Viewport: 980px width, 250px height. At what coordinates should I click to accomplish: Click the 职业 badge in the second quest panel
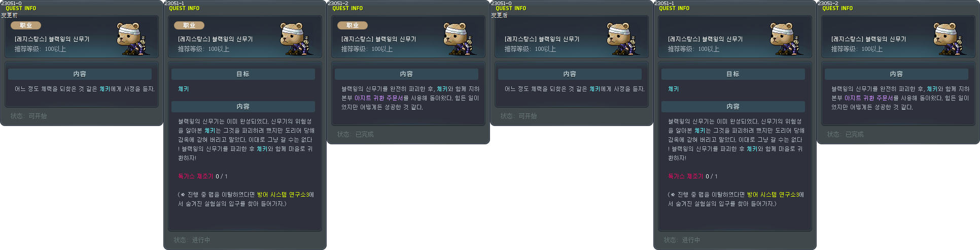[189, 25]
